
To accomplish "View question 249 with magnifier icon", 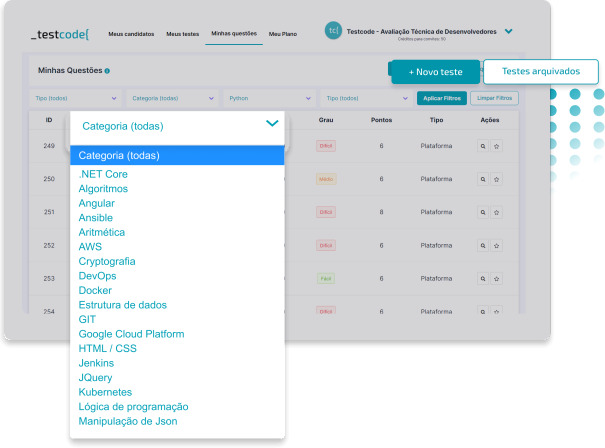I will coord(482,146).
